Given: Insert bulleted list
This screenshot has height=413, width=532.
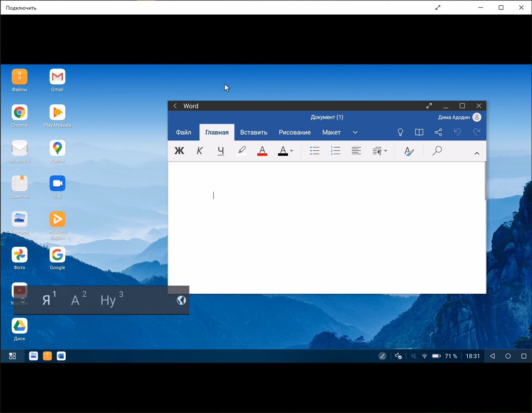Looking at the screenshot, I should (x=315, y=151).
